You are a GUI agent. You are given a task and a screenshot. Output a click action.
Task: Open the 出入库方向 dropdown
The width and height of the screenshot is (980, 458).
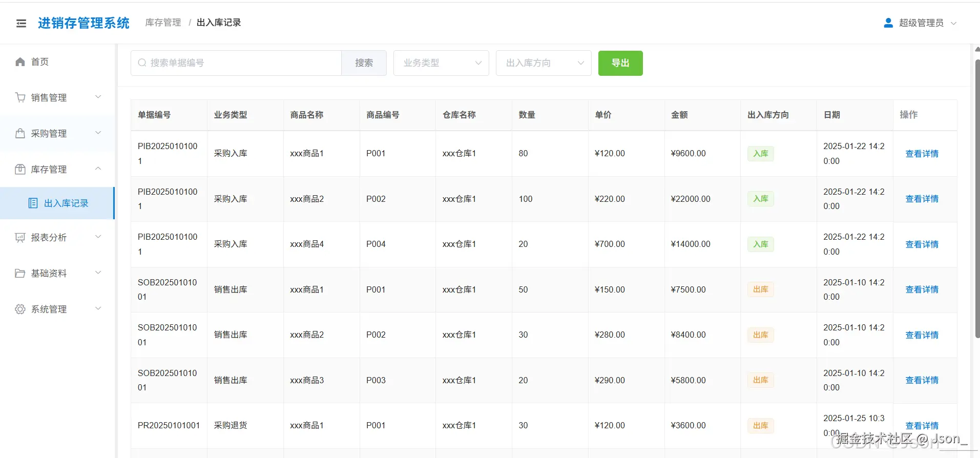(544, 63)
